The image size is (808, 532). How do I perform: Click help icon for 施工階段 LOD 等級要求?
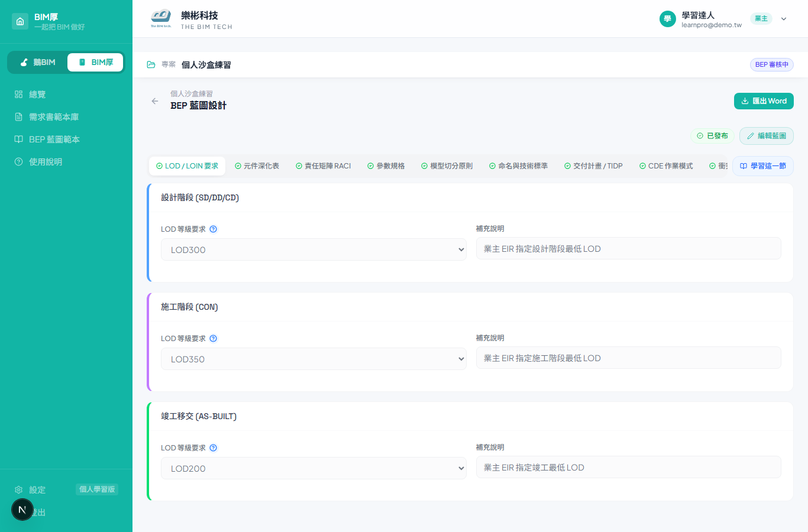click(214, 339)
